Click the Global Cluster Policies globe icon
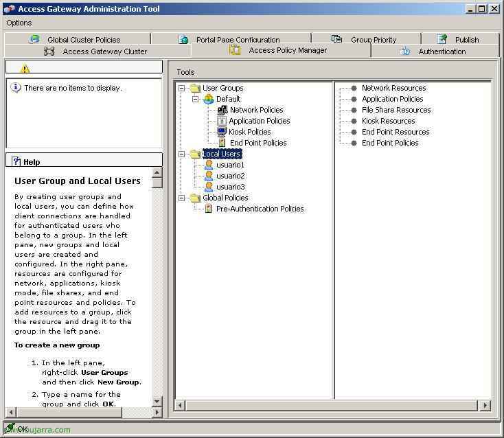Image resolution: width=504 pixels, height=438 pixels. tap(34, 39)
